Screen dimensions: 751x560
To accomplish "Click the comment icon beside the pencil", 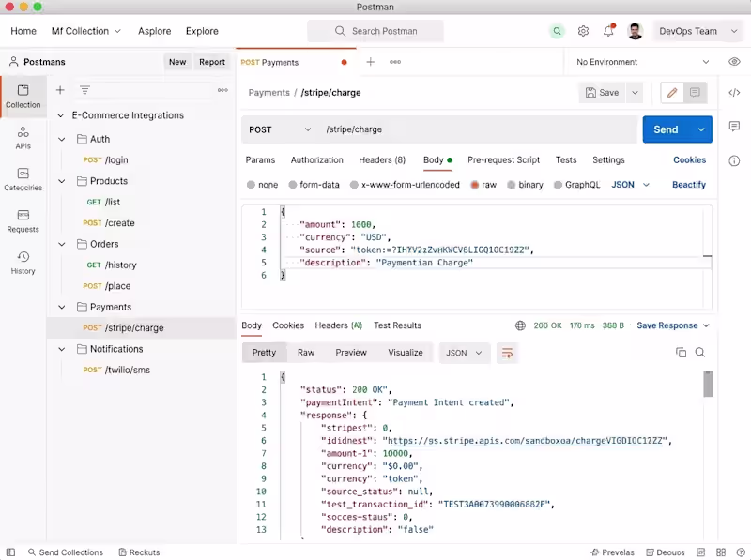I will pos(695,92).
